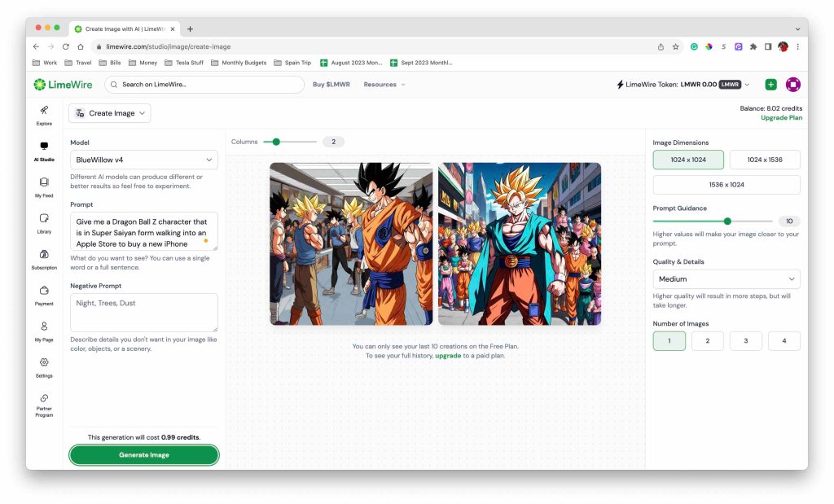Open My Feed in the sidebar
Screen dimensions: 834x504
[44, 182]
